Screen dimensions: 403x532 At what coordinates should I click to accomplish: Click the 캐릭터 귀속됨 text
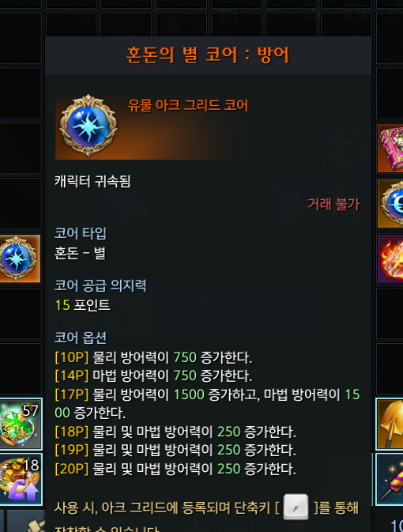pos(92,181)
